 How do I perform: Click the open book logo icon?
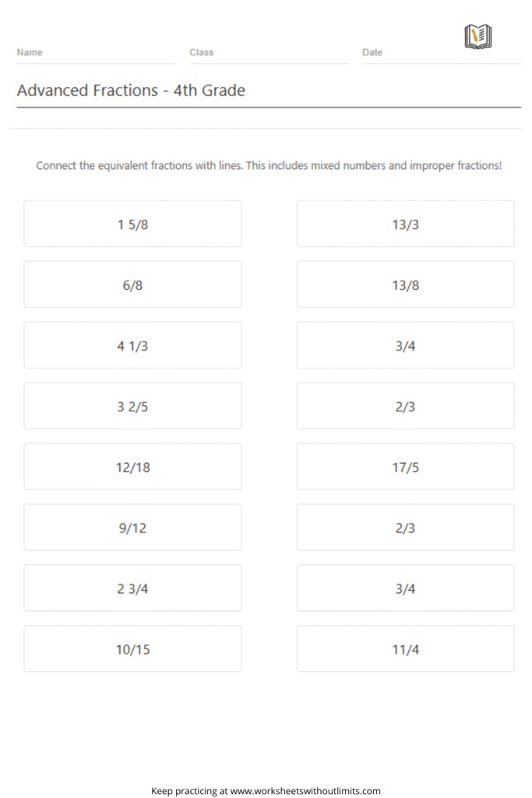click(x=478, y=37)
